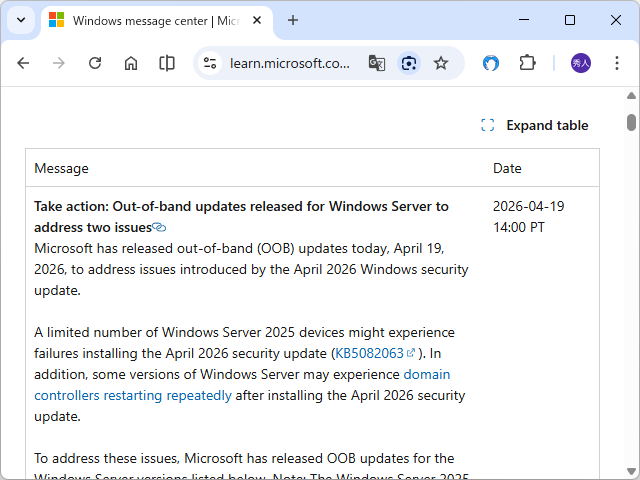Open the tab search dropdown
This screenshot has height=480, width=640.
point(20,20)
